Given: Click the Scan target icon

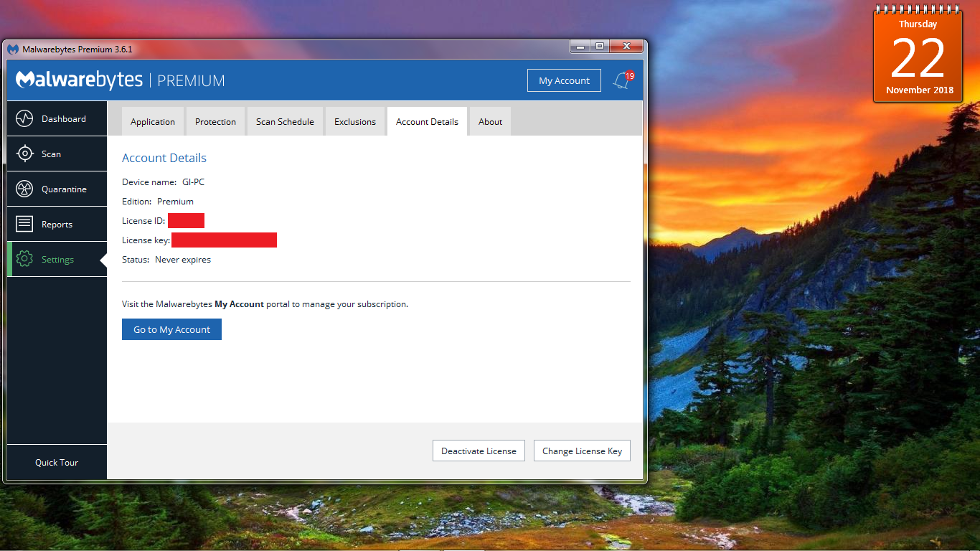Looking at the screenshot, I should pos(24,154).
